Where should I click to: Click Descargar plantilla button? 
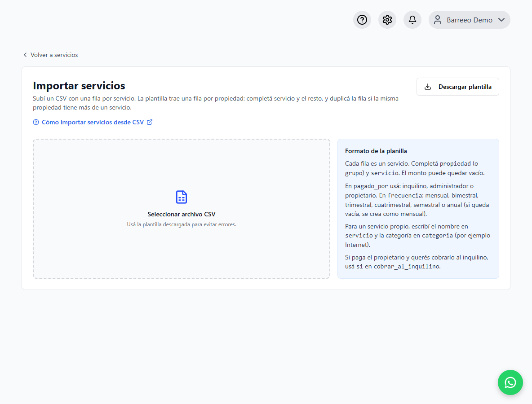(458, 87)
